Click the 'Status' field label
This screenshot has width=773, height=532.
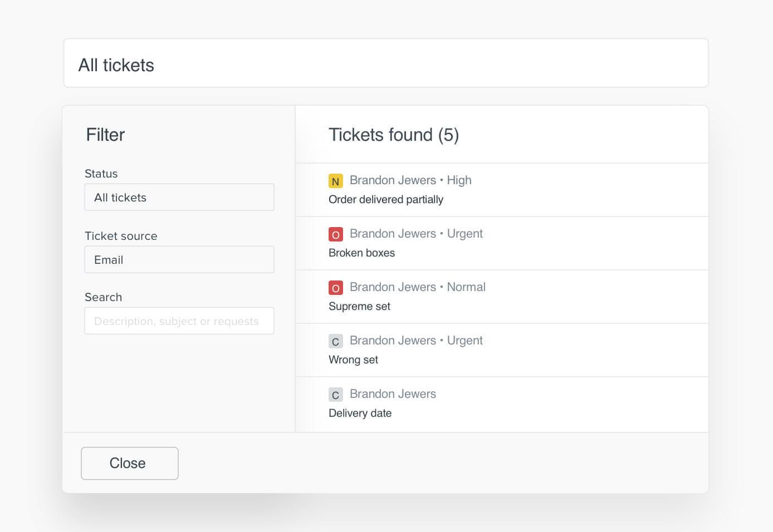coord(101,174)
